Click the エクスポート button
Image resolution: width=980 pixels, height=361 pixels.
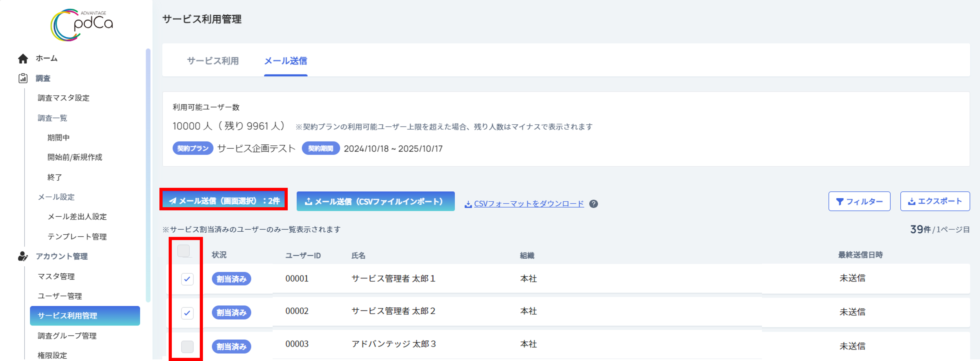tap(935, 201)
